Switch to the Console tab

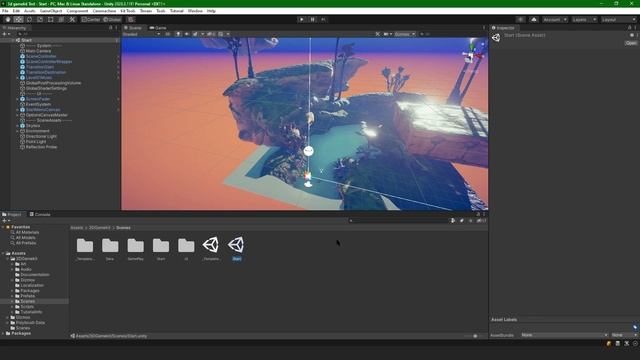click(x=40, y=214)
